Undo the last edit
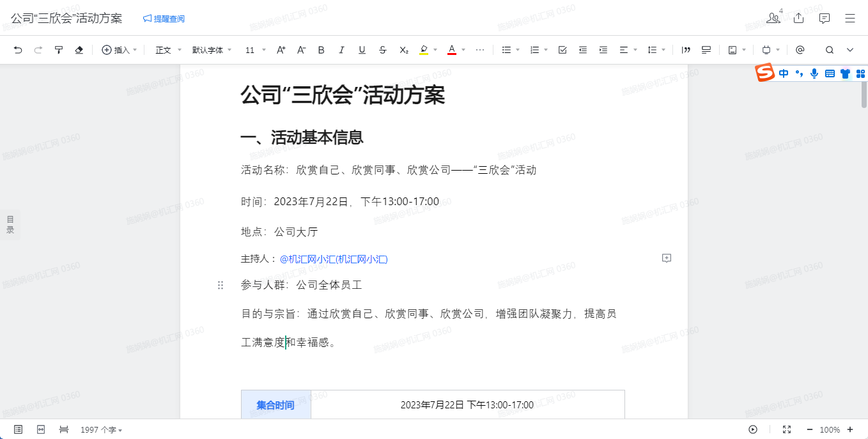Image resolution: width=868 pixels, height=439 pixels. (x=18, y=50)
